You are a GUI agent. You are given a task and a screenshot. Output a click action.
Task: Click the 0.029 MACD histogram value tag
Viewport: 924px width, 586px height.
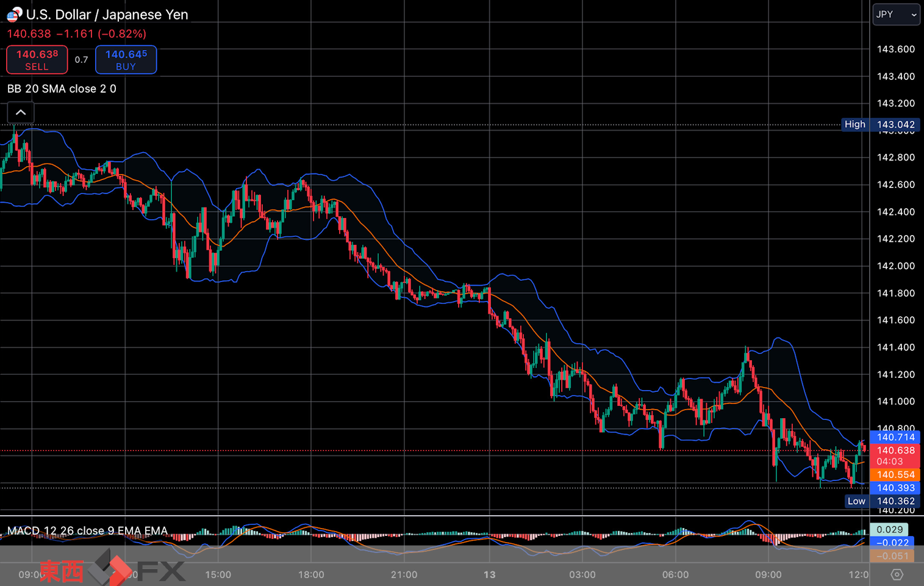click(x=889, y=529)
